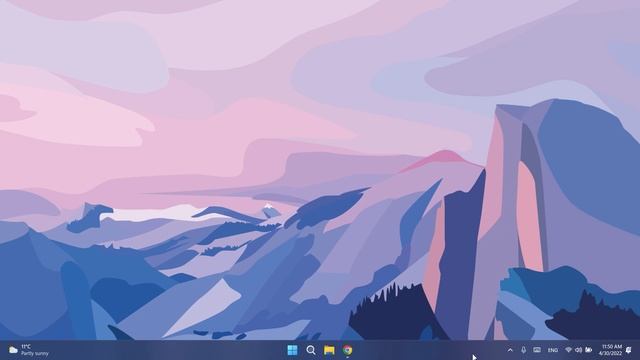Launch File Explorer from taskbar
The image size is (640, 360).
pos(329,350)
